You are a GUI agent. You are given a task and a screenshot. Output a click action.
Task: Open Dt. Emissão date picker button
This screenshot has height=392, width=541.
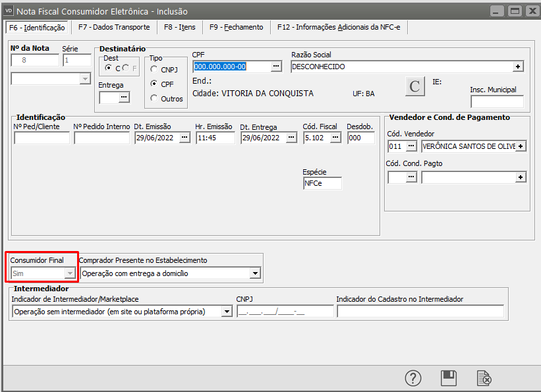[x=184, y=138]
